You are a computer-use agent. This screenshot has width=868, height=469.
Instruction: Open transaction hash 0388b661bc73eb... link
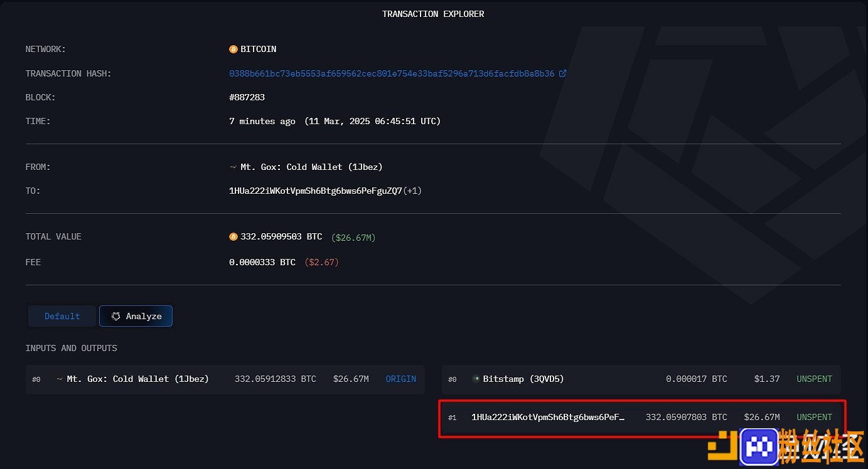click(392, 73)
